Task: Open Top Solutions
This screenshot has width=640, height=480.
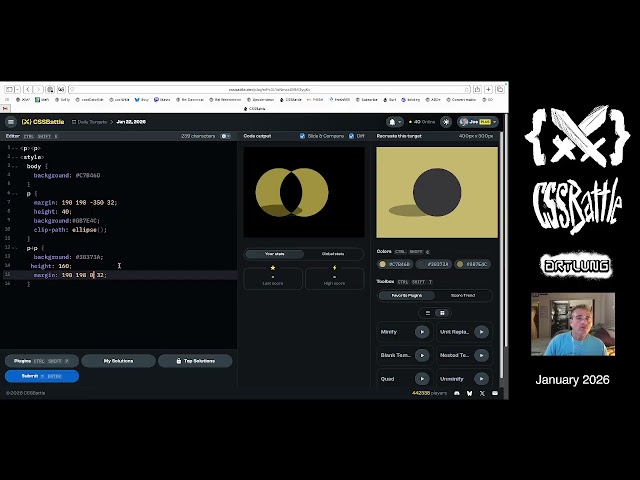Action: tap(195, 361)
